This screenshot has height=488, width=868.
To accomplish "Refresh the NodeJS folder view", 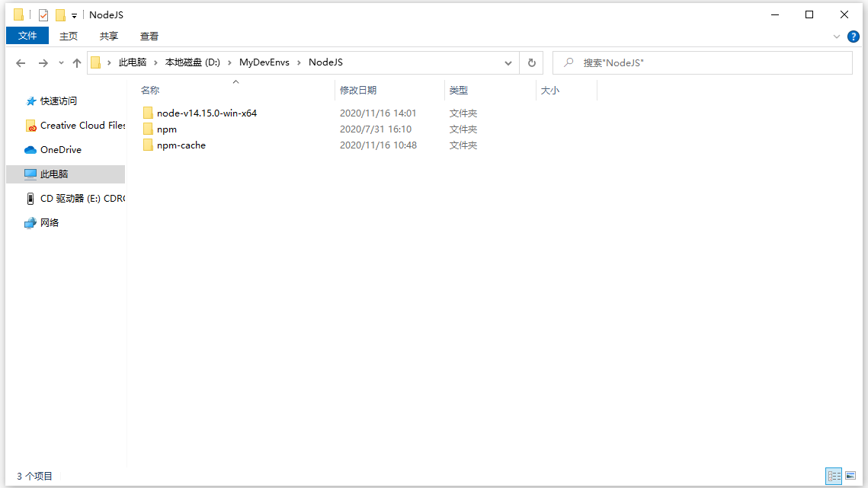I will coord(531,63).
